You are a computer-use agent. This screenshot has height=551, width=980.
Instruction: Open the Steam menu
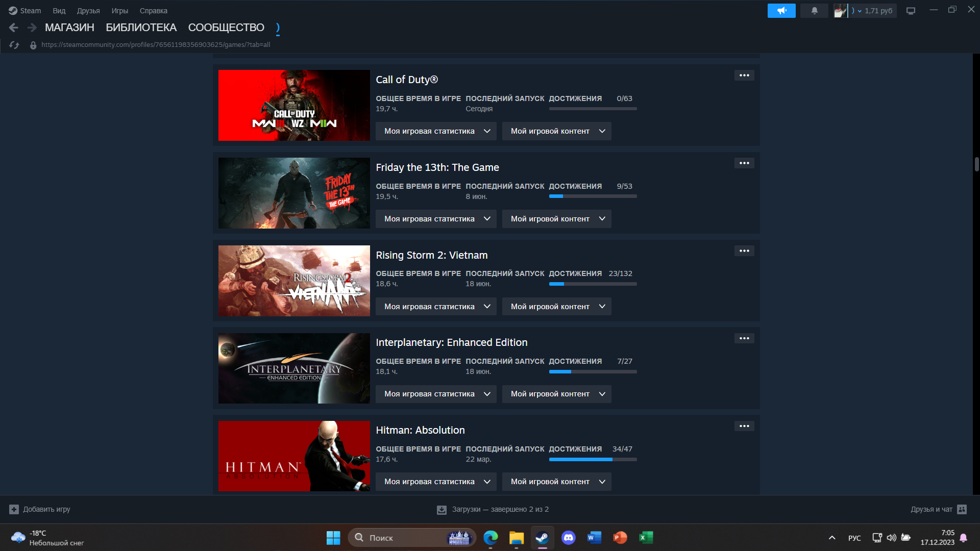(x=25, y=11)
